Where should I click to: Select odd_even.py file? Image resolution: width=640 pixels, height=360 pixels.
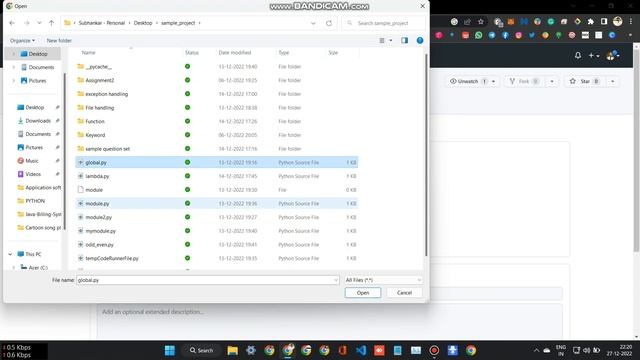(x=100, y=244)
